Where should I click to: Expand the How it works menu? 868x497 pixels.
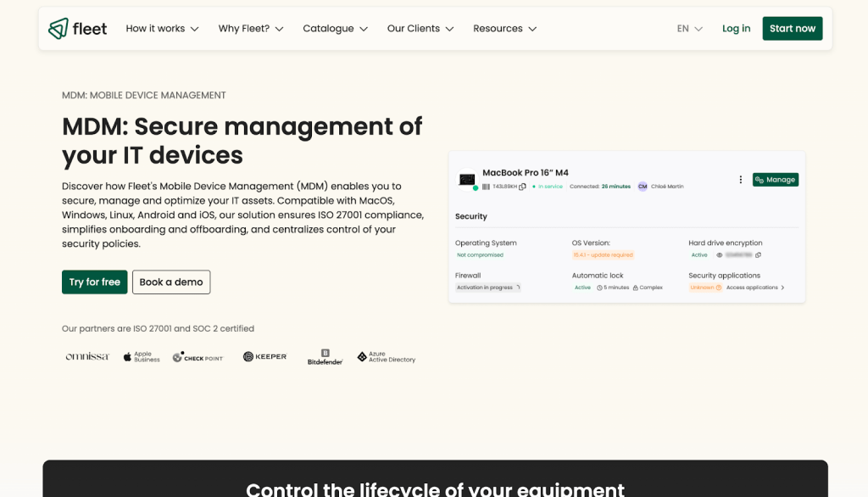[x=162, y=29]
